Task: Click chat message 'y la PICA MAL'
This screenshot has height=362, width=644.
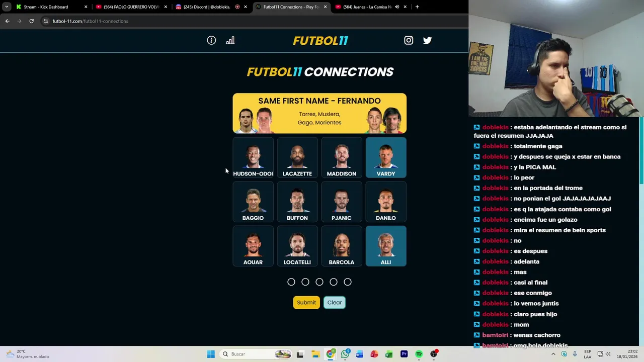Action: (x=535, y=167)
